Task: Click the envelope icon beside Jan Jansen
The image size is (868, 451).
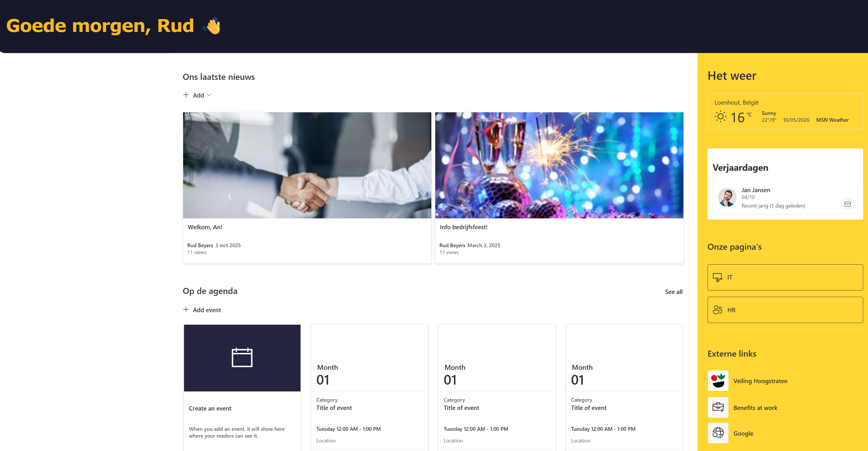Action: point(847,204)
